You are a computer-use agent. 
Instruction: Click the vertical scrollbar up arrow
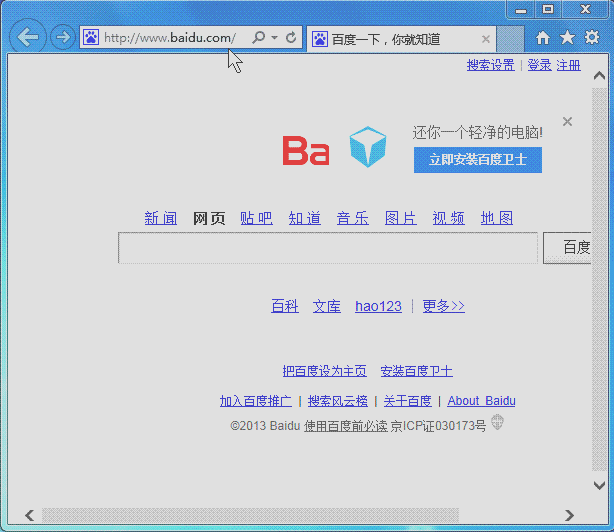pos(600,75)
